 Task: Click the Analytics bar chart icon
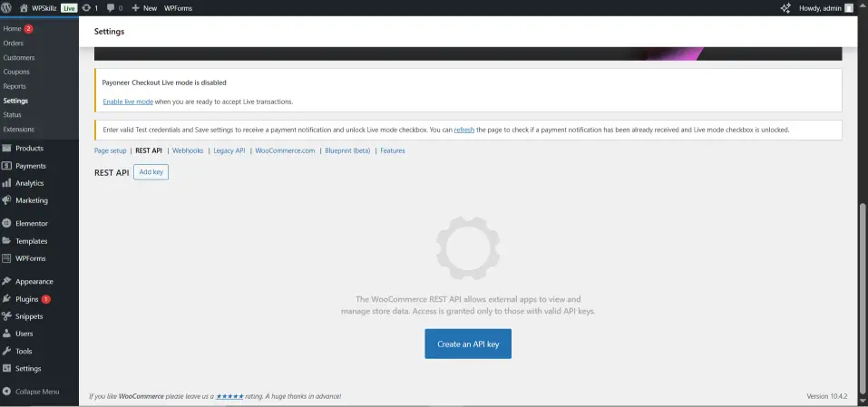pos(6,183)
